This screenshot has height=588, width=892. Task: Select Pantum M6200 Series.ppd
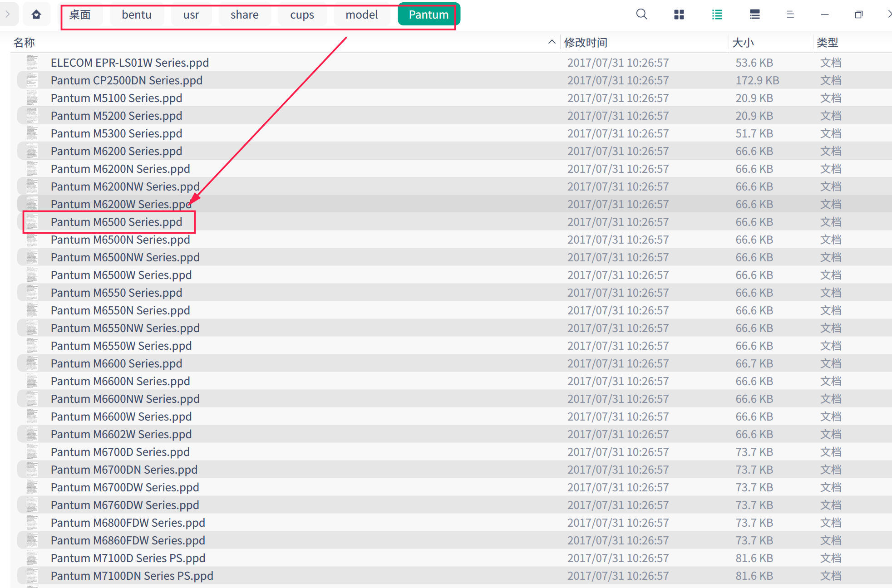point(117,151)
